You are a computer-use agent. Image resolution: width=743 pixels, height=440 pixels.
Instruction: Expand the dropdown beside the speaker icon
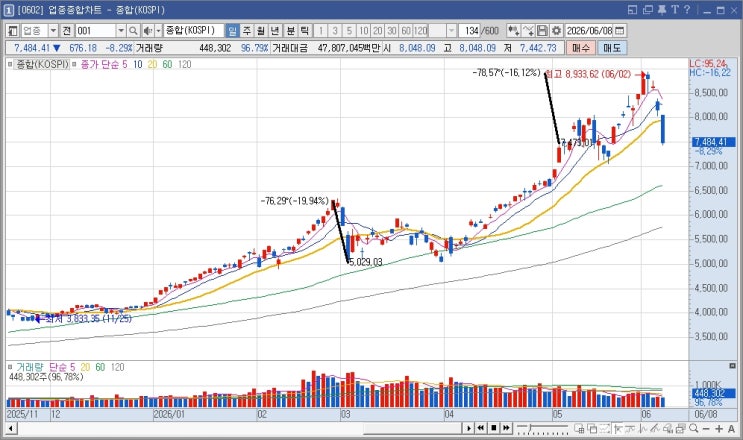[158, 31]
